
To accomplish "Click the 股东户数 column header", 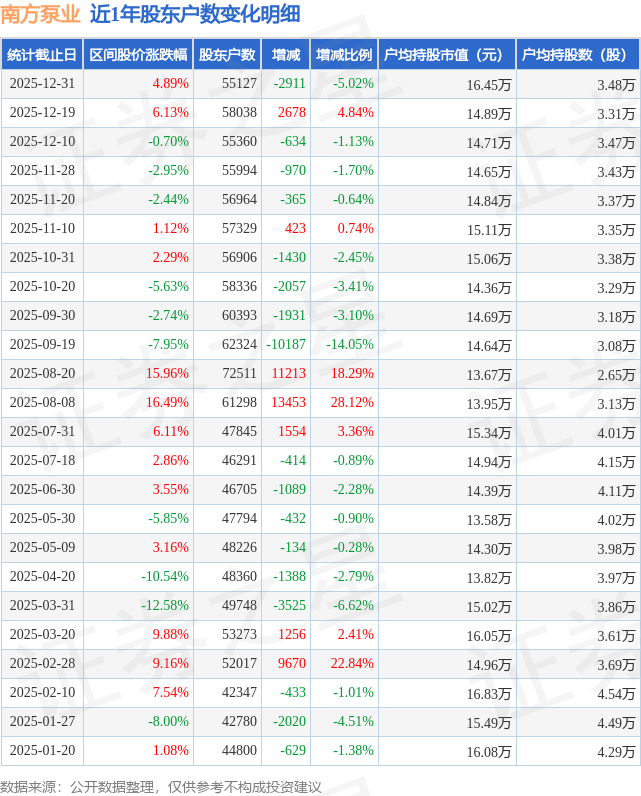I will coord(227,56).
